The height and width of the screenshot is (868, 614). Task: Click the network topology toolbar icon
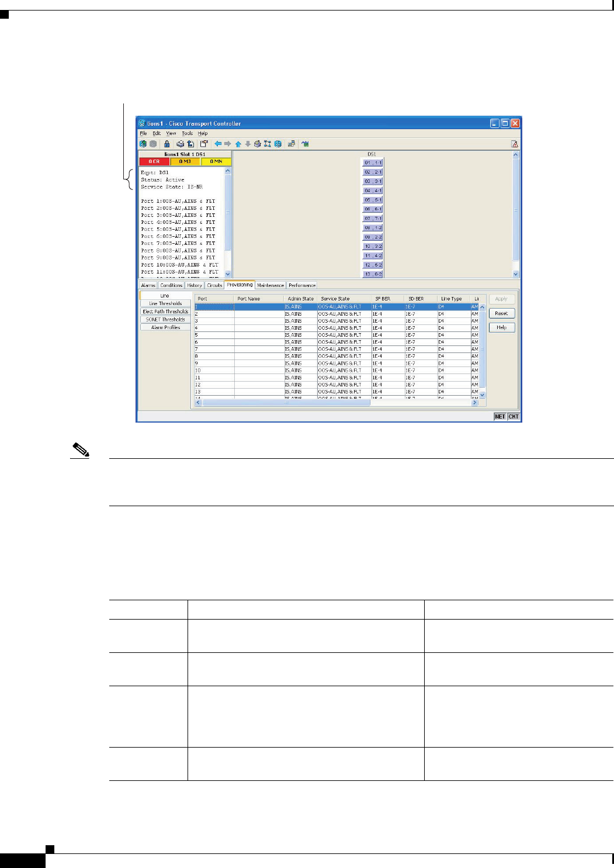click(268, 144)
